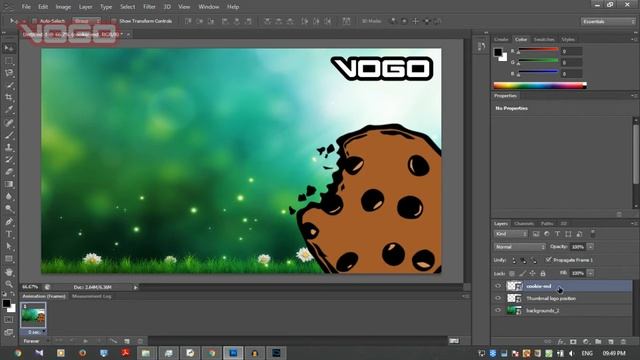Switch to the Swatches tab

point(544,40)
